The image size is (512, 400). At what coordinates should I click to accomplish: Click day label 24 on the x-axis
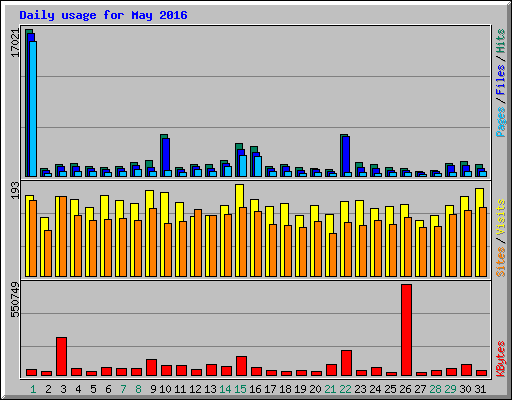coord(375,389)
